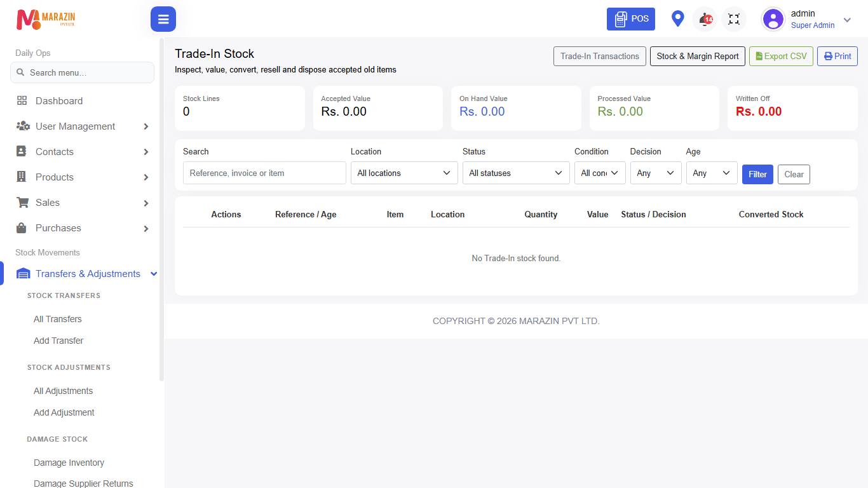The image size is (868, 488).
Task: Expand the Purchases submenu chevron
Action: (146, 228)
